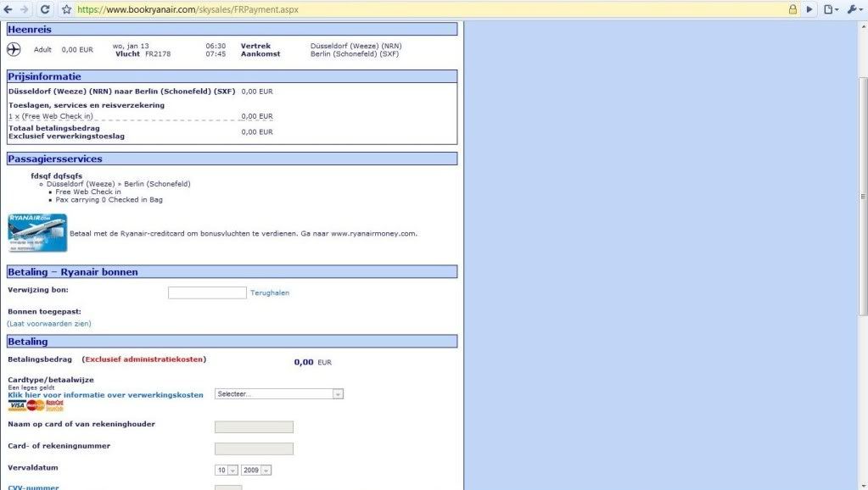This screenshot has width=868, height=490.
Task: Click the flight date wo, jan 13
Action: point(131,46)
